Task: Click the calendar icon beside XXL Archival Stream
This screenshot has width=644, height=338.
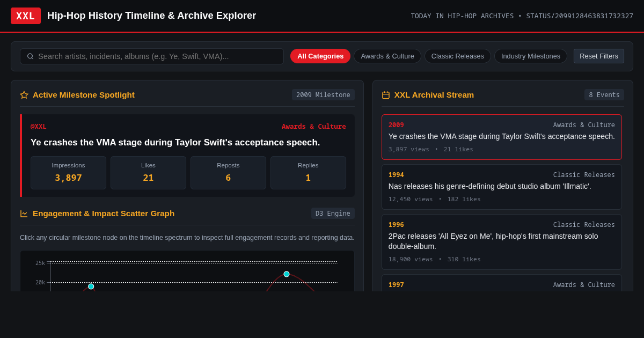Action: tap(386, 95)
